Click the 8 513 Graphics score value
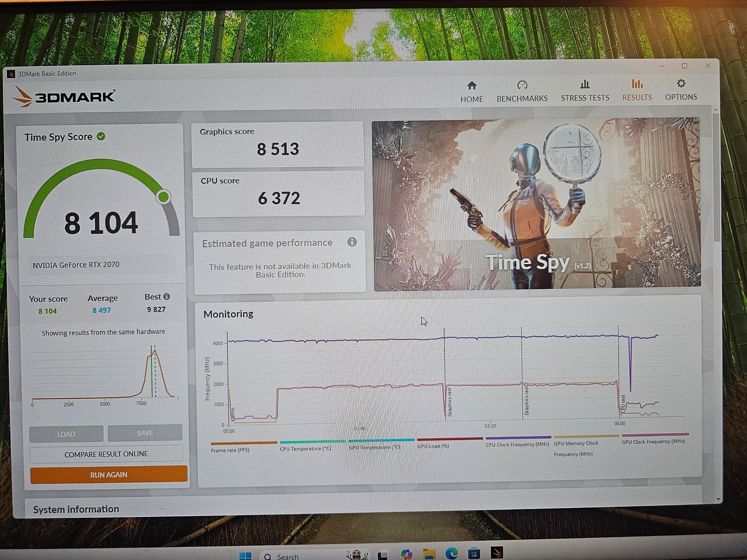 [x=278, y=149]
